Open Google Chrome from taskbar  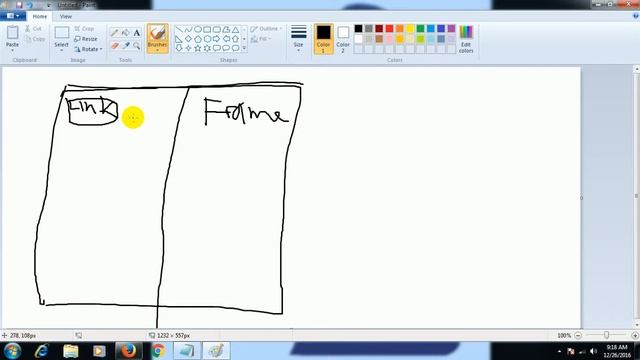pyautogui.click(x=158, y=351)
